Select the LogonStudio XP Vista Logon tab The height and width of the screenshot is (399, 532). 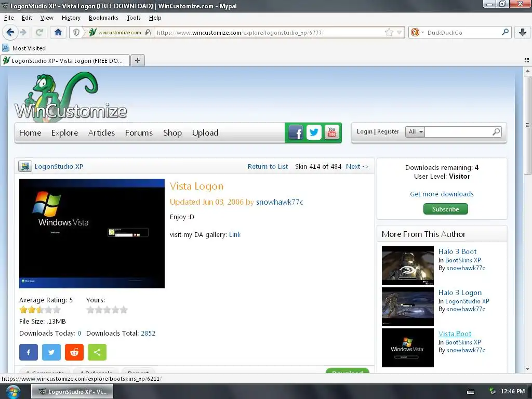coord(65,60)
